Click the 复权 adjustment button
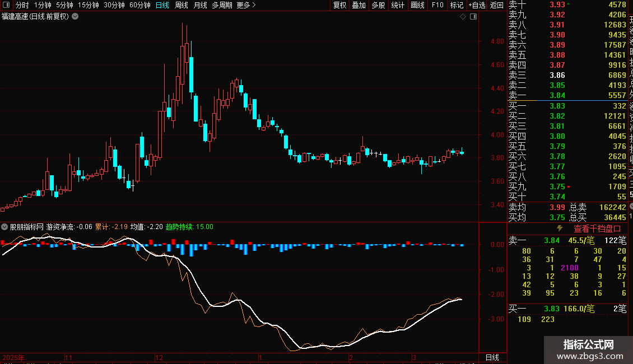Viewport: 633px width, 364px height. pos(339,5)
